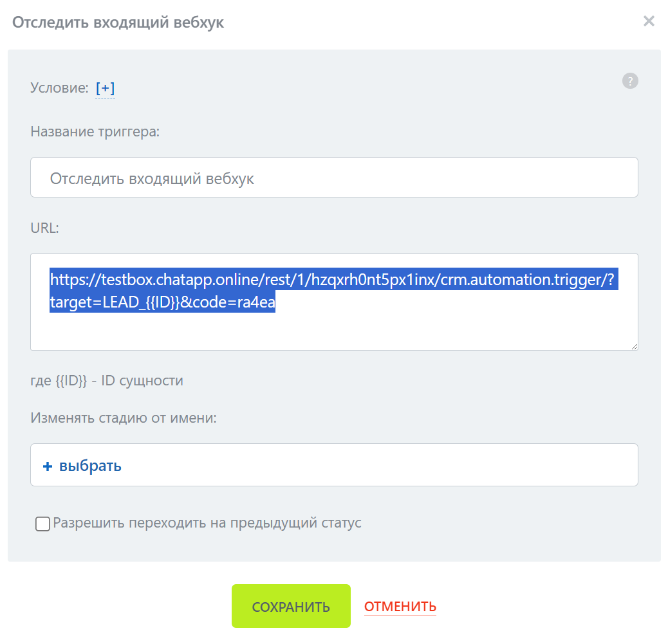Click the "Условие:" label
This screenshot has width=668, height=644.
coord(59,88)
